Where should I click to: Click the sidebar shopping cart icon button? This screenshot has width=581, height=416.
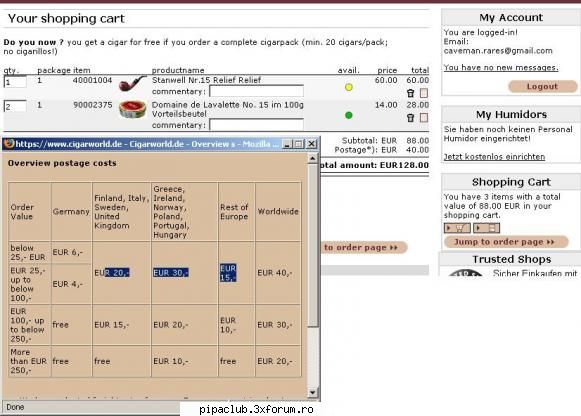tap(457, 228)
